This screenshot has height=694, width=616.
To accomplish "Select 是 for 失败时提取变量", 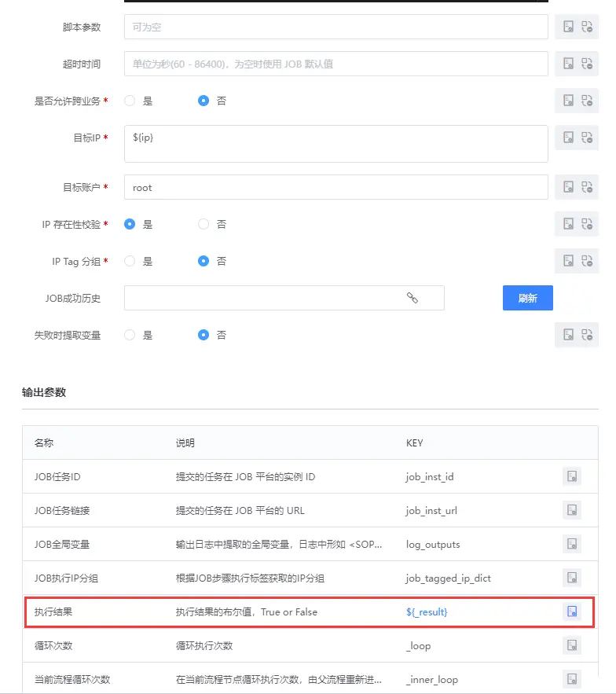I will pyautogui.click(x=130, y=335).
